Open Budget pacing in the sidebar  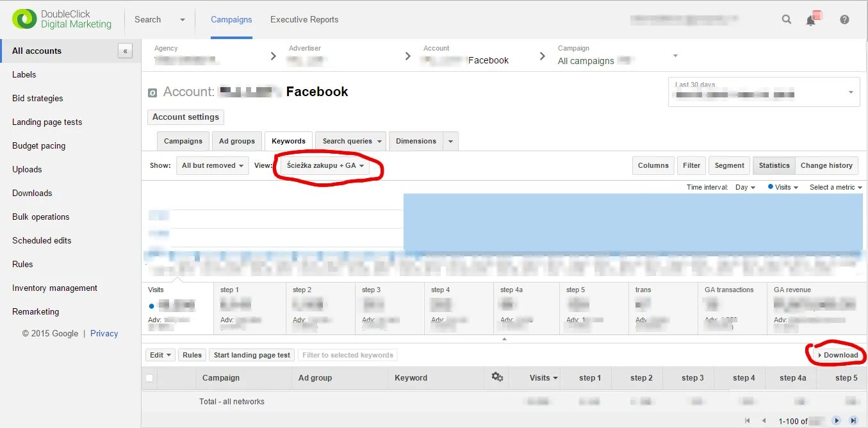click(39, 146)
